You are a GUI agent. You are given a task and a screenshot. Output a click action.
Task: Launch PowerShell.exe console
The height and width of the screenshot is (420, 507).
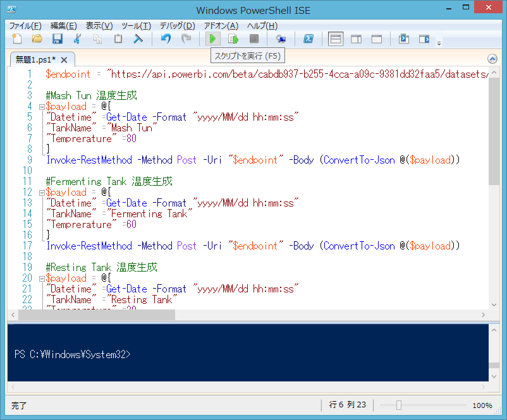pyautogui.click(x=308, y=39)
